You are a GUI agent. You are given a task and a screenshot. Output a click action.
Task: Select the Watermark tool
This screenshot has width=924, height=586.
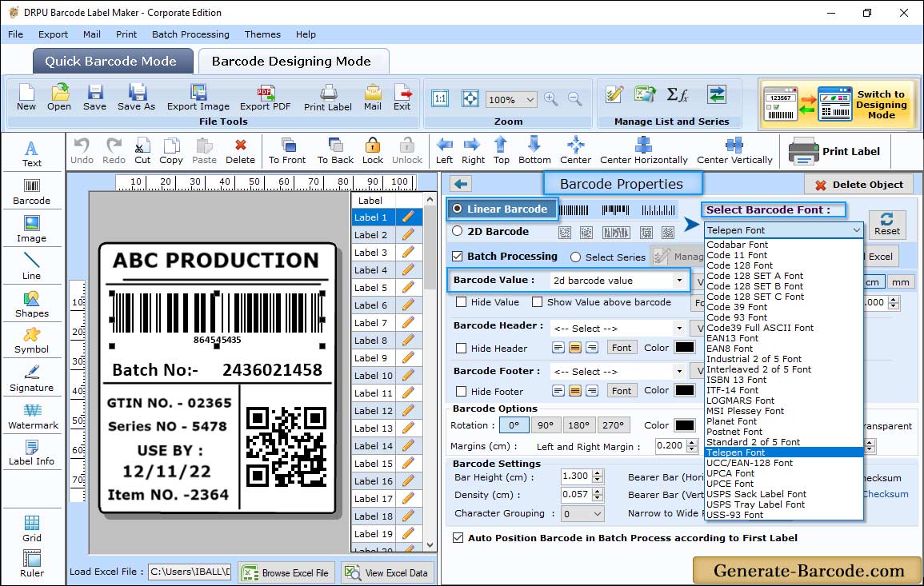pyautogui.click(x=33, y=417)
